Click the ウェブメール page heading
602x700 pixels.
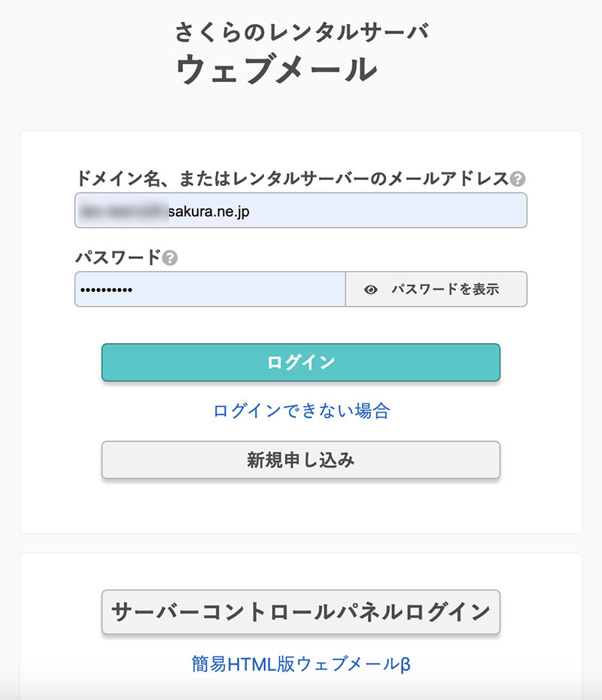(x=301, y=69)
